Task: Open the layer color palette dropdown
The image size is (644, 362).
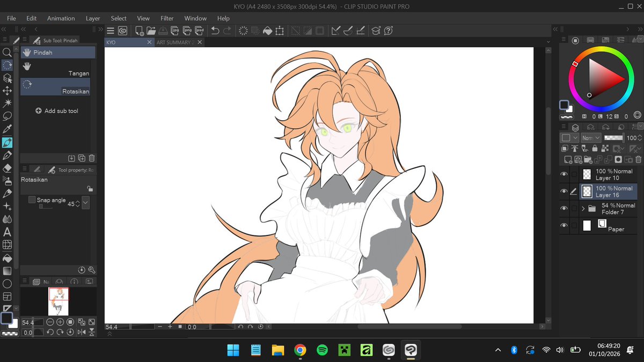Action: [x=569, y=138]
